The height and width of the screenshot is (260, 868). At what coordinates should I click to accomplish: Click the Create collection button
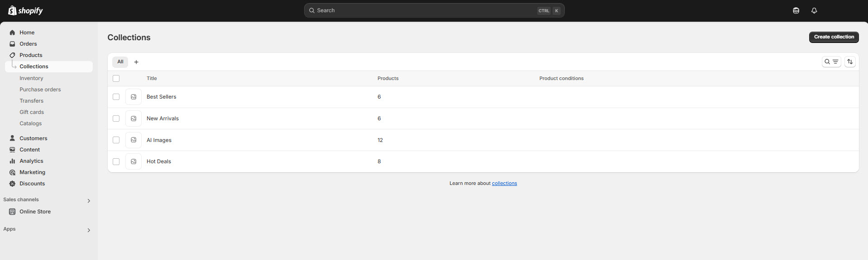point(833,37)
